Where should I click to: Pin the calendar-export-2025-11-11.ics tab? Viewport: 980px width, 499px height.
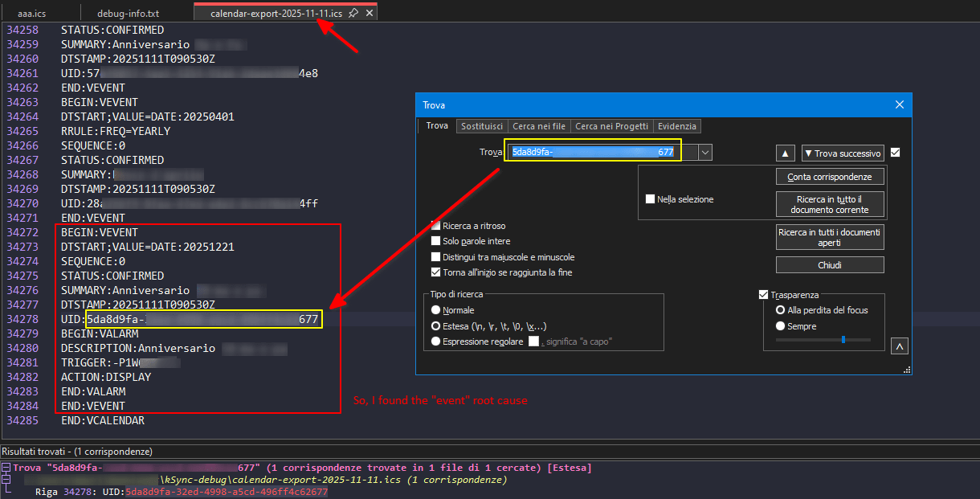tap(354, 14)
